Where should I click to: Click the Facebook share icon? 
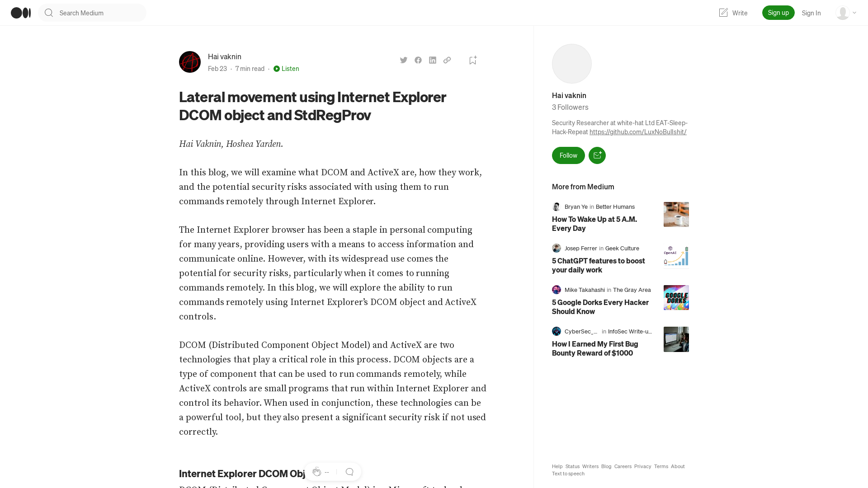click(419, 60)
